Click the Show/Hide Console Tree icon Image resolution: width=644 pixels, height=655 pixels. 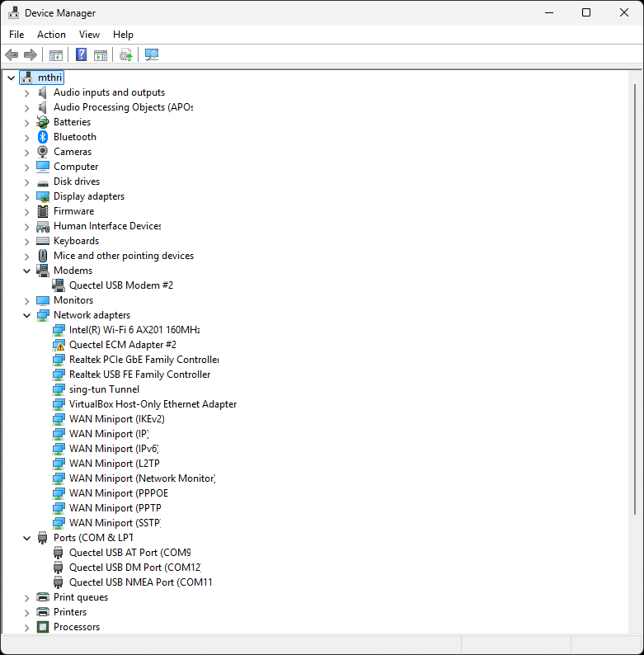(x=56, y=54)
